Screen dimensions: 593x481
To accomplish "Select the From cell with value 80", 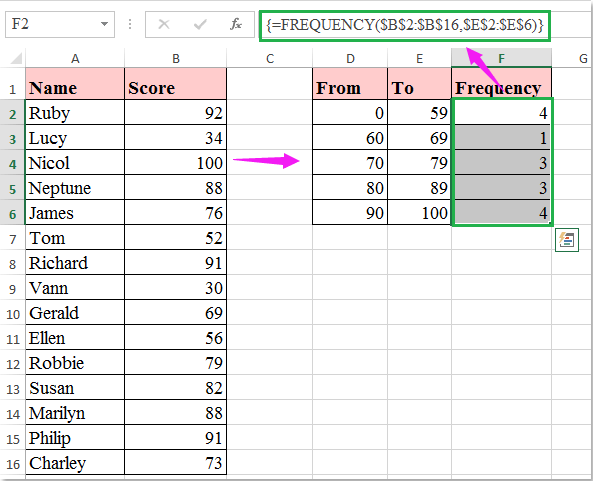I will (350, 187).
